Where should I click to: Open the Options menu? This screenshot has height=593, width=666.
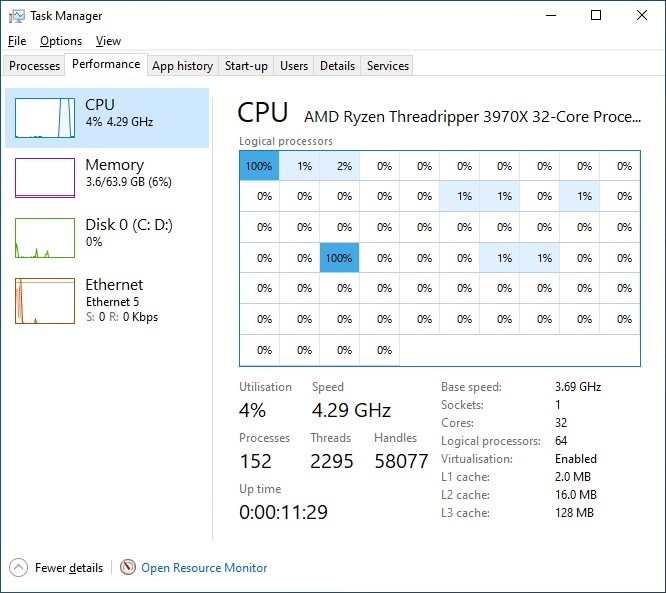pos(61,41)
